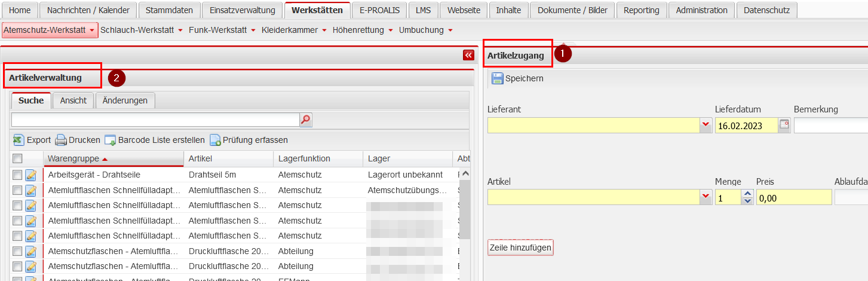The height and width of the screenshot is (281, 868).
Task: Click into the Bemerkung text field
Action: click(x=830, y=125)
